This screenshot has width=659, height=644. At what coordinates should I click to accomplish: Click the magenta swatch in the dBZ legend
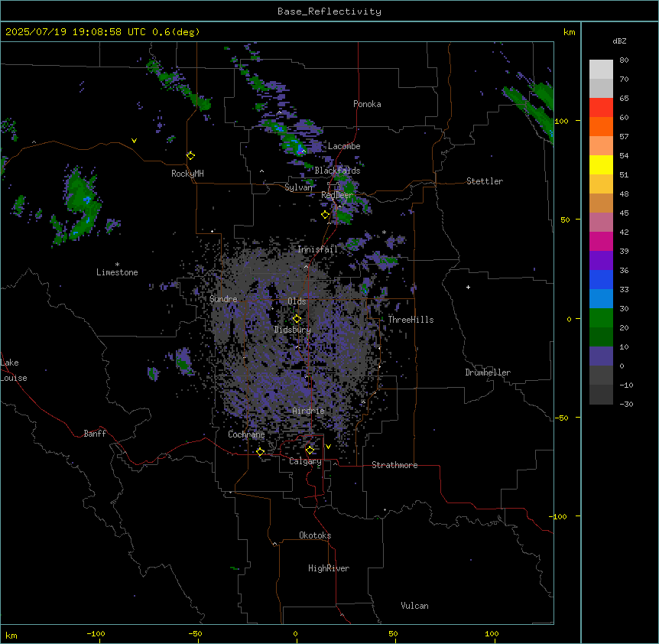(x=601, y=241)
